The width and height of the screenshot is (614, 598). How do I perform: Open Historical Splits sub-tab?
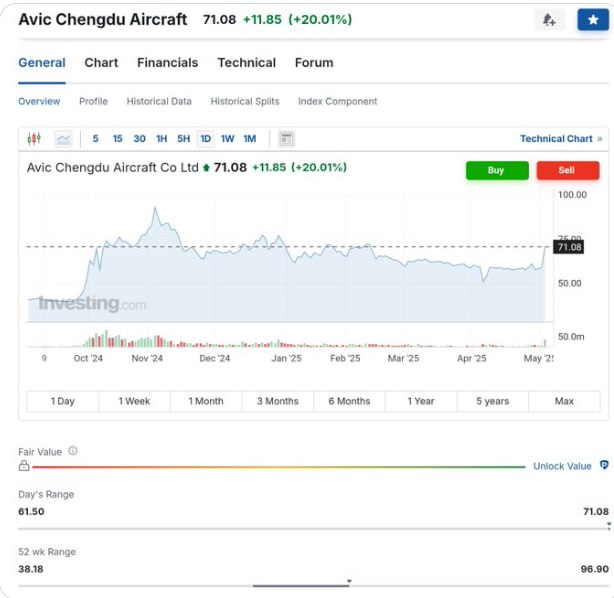pyautogui.click(x=245, y=101)
